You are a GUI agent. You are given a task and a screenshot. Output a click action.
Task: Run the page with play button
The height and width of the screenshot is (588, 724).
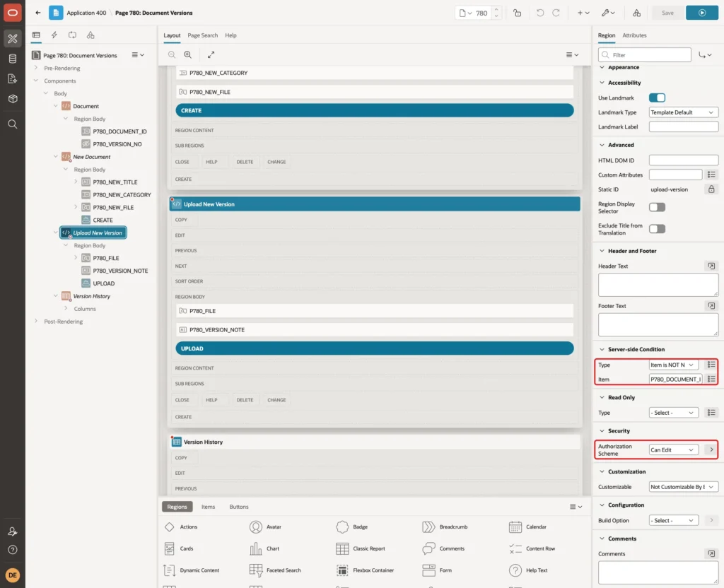(x=702, y=13)
